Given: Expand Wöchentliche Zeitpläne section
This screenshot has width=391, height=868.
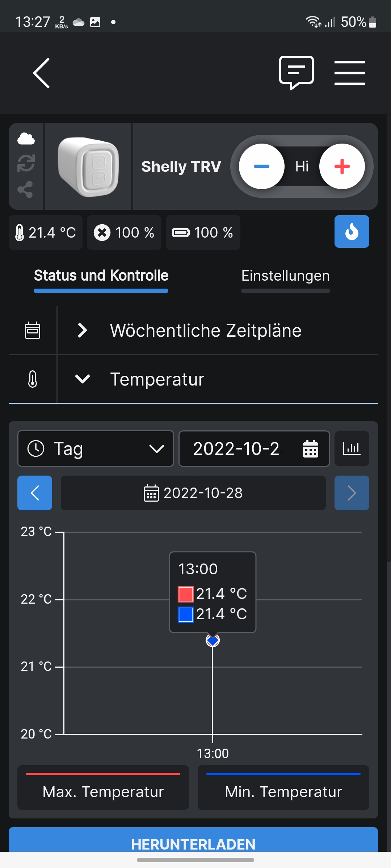Looking at the screenshot, I should coord(206,331).
